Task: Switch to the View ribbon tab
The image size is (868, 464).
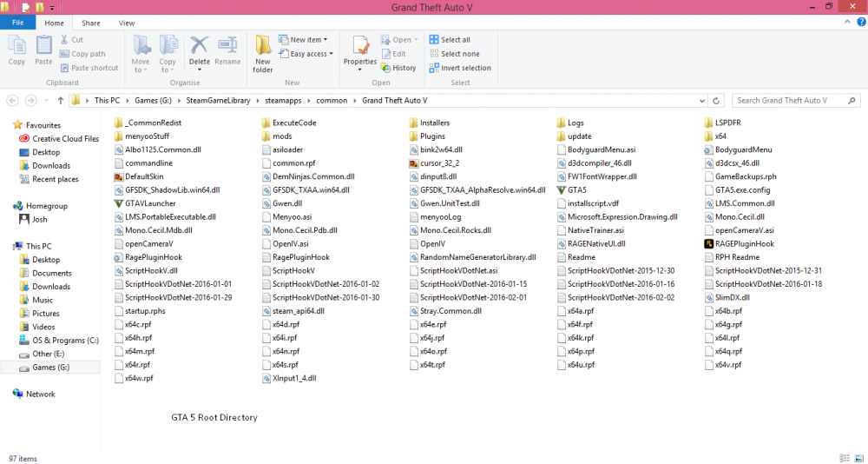Action: [x=126, y=23]
